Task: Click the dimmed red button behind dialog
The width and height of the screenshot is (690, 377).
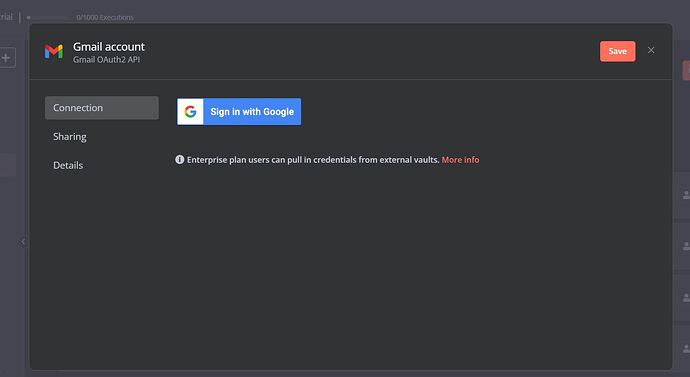Action: coord(686,70)
